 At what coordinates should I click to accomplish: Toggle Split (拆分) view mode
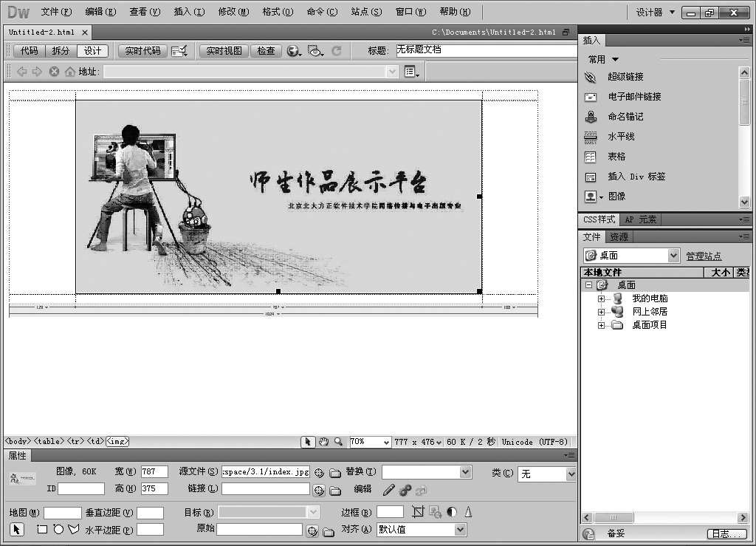61,51
